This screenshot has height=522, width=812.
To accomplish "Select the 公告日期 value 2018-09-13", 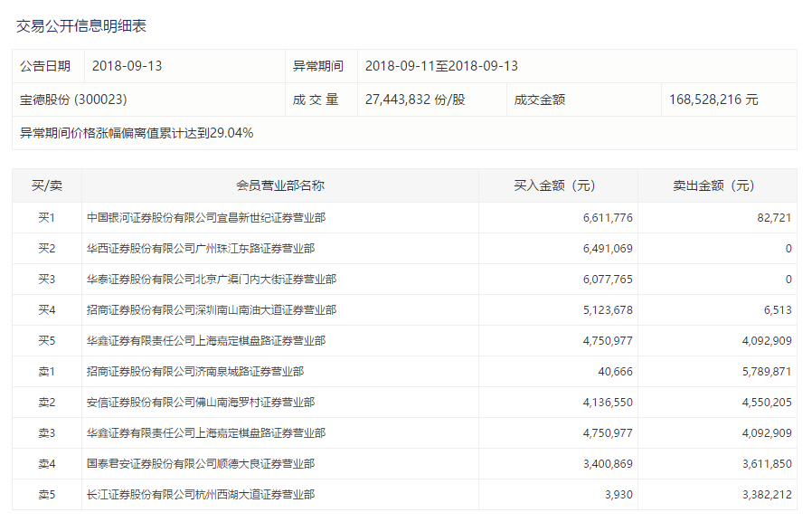I will 127,66.
